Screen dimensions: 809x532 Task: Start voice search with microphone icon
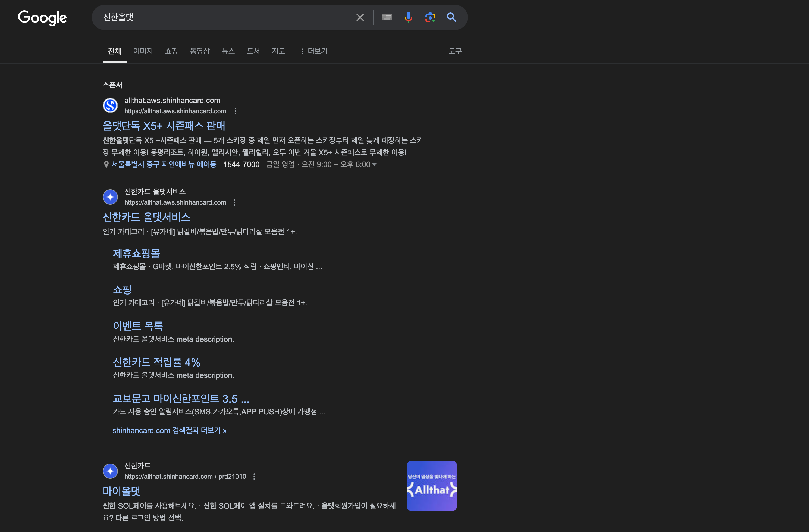(x=408, y=17)
